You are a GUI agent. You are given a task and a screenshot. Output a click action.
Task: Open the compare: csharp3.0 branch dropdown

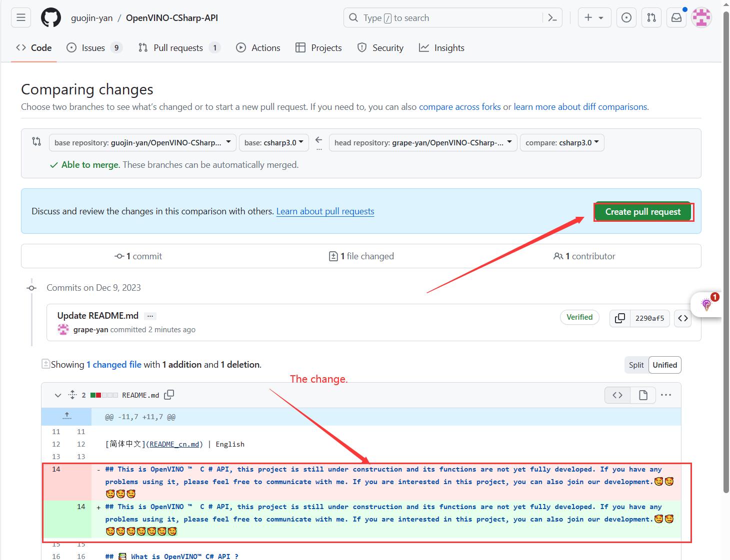[x=562, y=142]
